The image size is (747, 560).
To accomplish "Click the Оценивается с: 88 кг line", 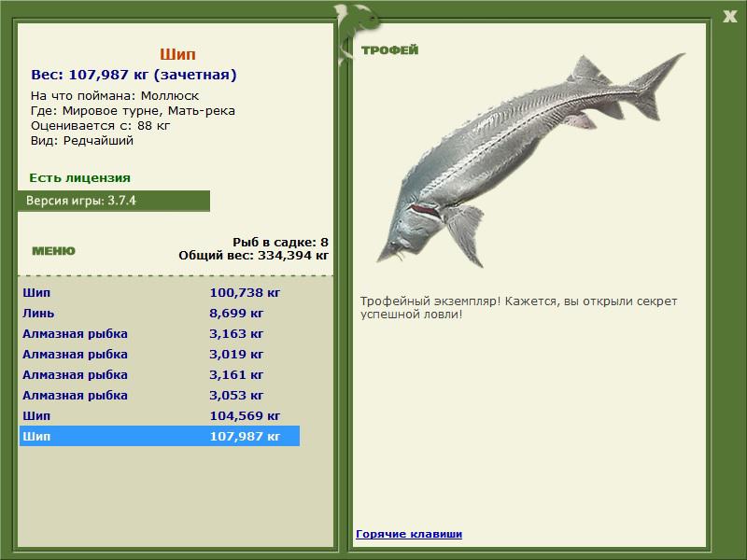I will 100,126.
